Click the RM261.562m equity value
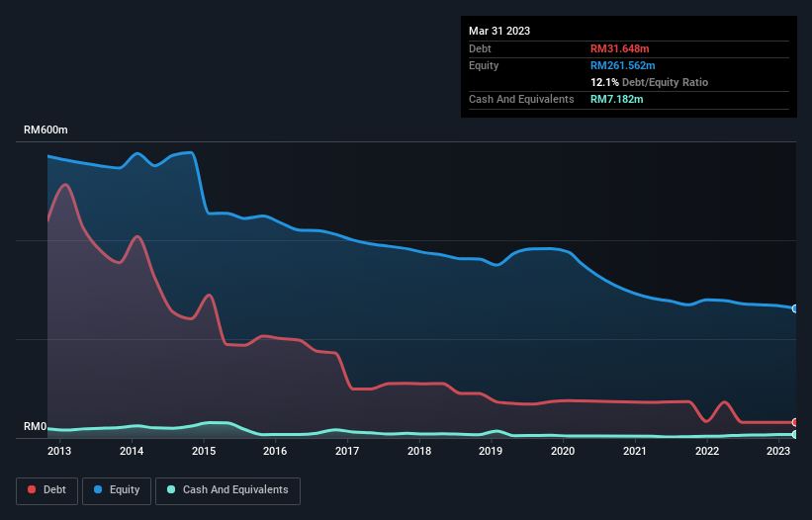The height and width of the screenshot is (520, 812). tap(622, 65)
